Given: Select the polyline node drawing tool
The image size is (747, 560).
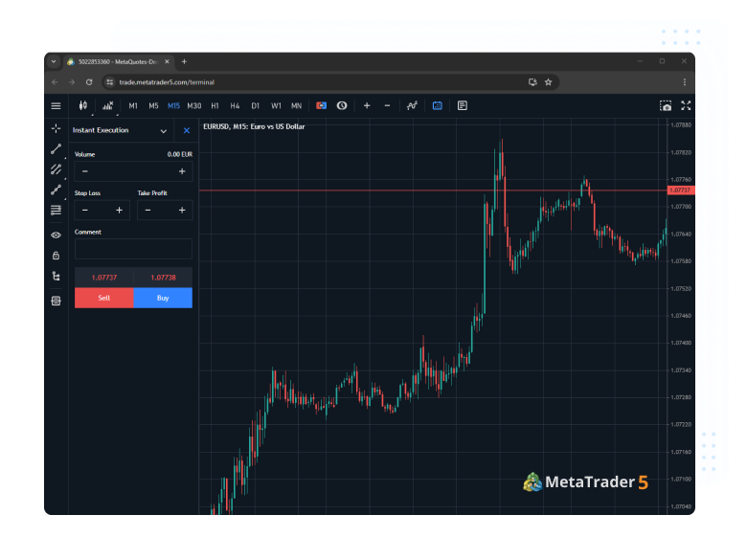Looking at the screenshot, I should (56, 190).
